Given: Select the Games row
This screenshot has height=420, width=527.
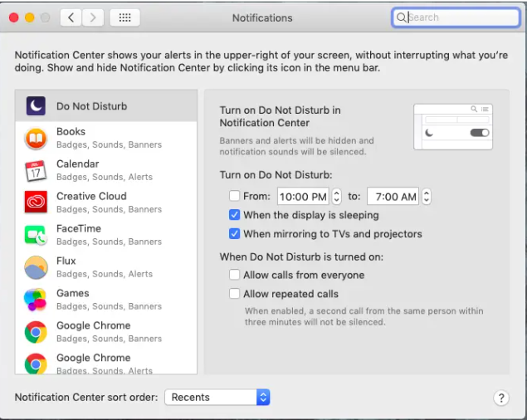Looking at the screenshot, I should [106, 300].
